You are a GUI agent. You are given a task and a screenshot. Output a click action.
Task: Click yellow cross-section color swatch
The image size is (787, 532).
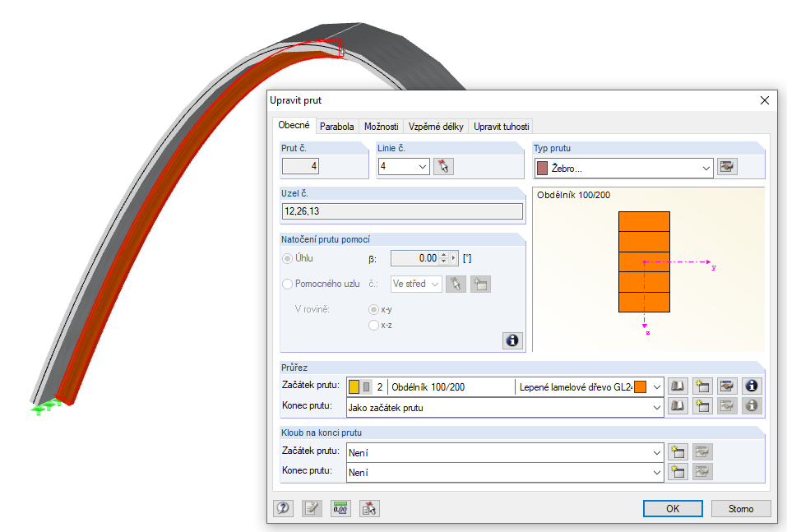(x=354, y=386)
